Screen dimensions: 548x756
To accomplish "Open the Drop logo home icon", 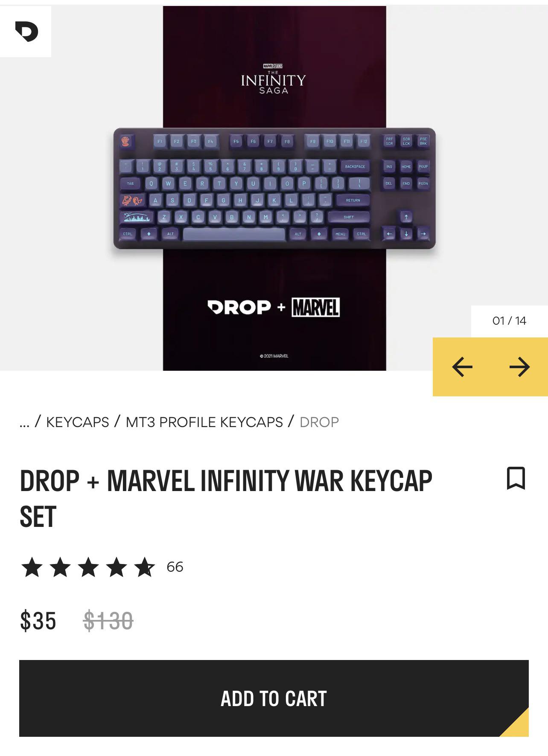I will point(26,32).
